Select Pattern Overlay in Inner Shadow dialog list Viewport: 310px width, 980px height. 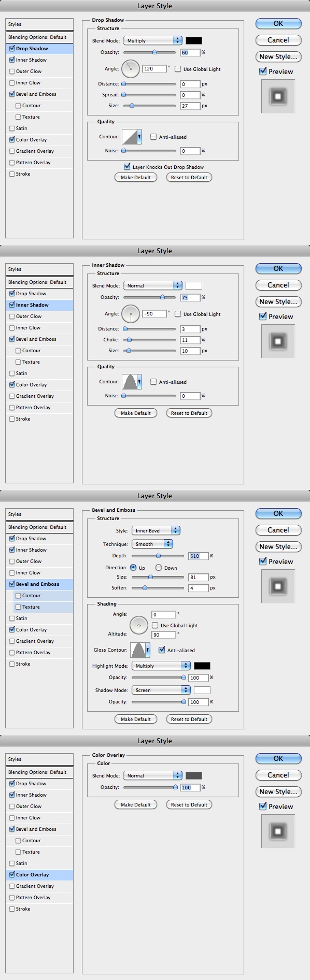(x=39, y=408)
